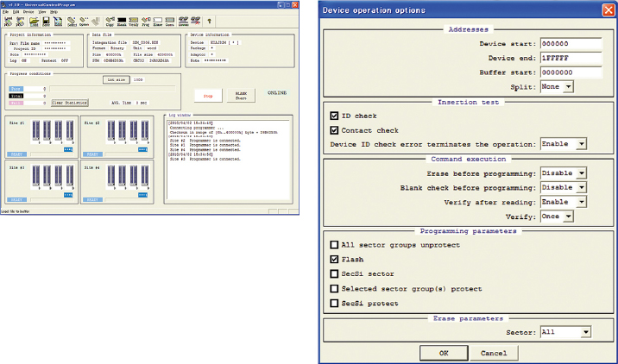The height and width of the screenshot is (364, 618).
Task: Click the Device start address field
Action: coord(571,44)
